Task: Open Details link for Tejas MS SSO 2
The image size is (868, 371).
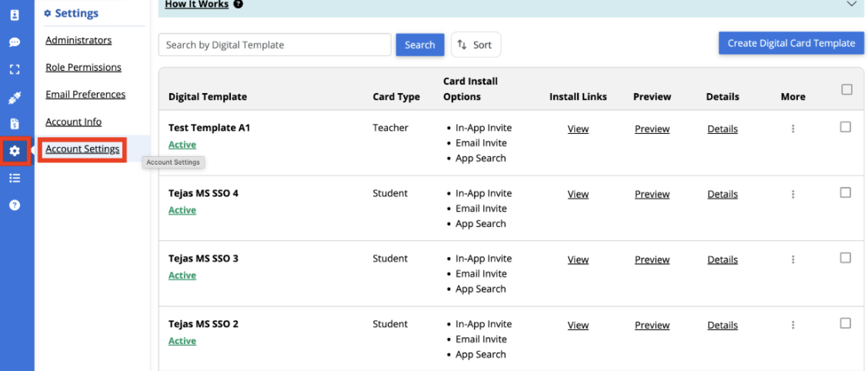Action: 723,325
